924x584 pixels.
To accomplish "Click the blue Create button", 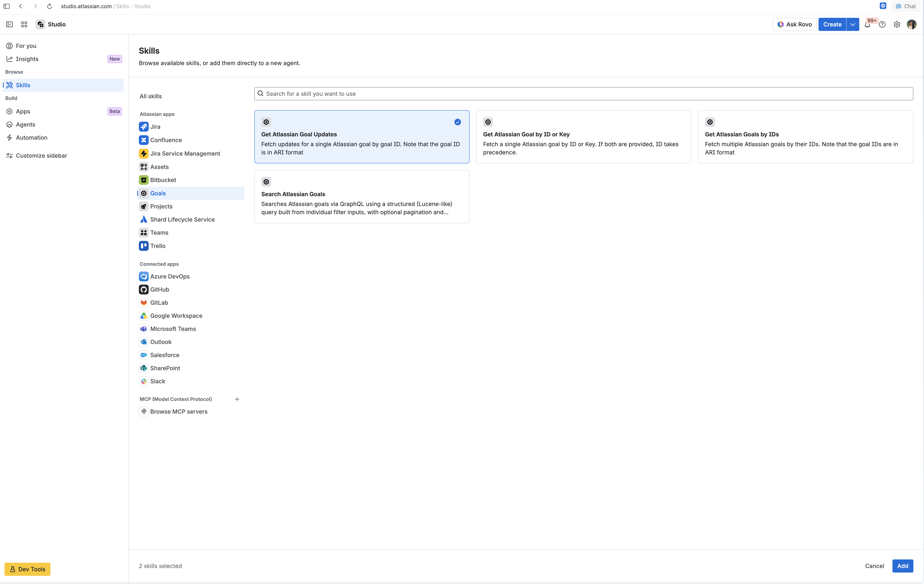I will (x=832, y=24).
